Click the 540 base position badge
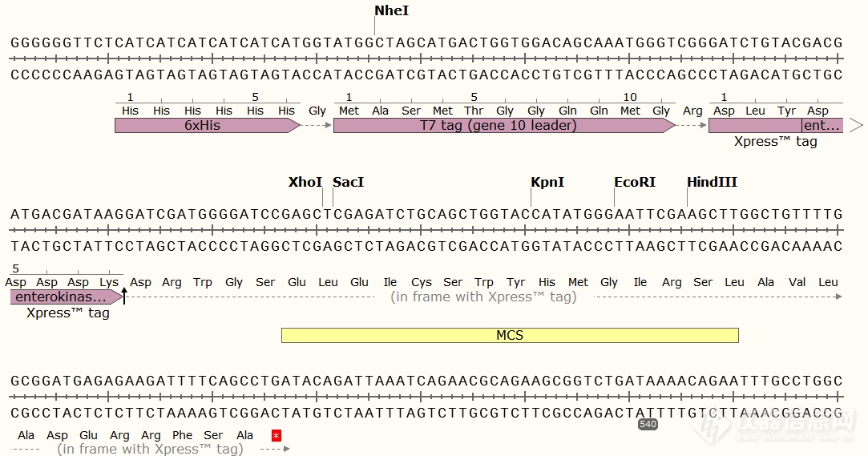This screenshot has width=868, height=456. 648,424
